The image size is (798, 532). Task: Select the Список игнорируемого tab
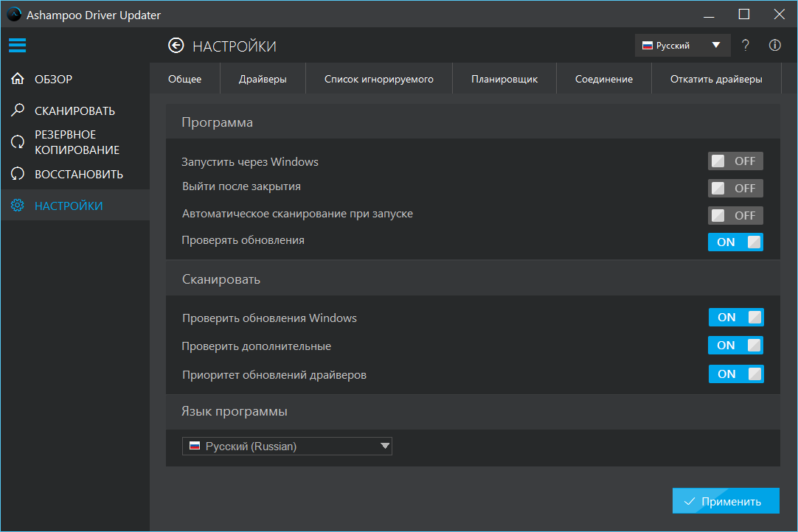pyautogui.click(x=379, y=79)
